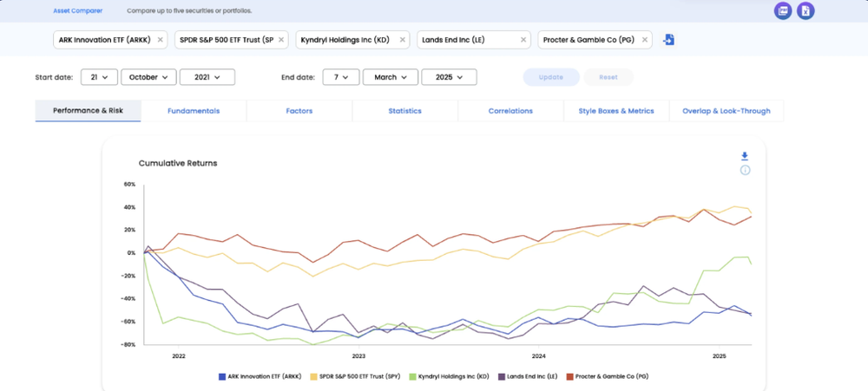Select the Performance & Risk tab

coord(88,111)
